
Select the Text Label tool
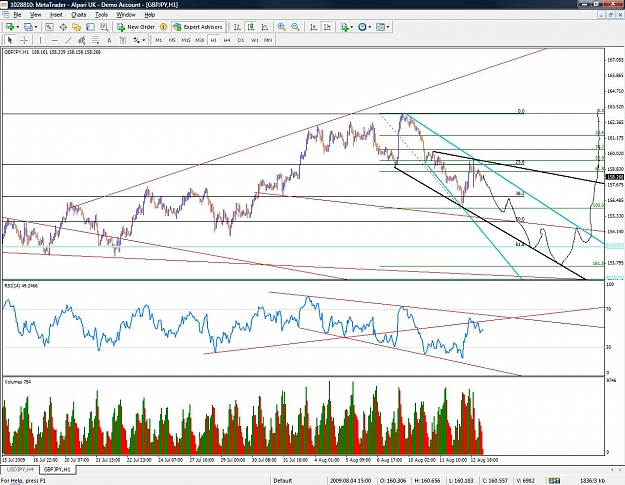click(x=122, y=40)
